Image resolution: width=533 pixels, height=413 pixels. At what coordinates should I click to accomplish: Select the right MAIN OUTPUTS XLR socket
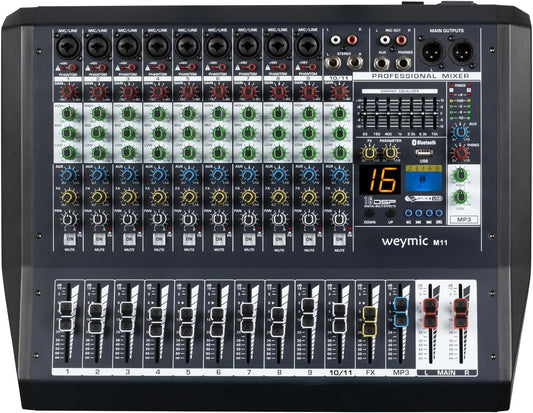462,51
